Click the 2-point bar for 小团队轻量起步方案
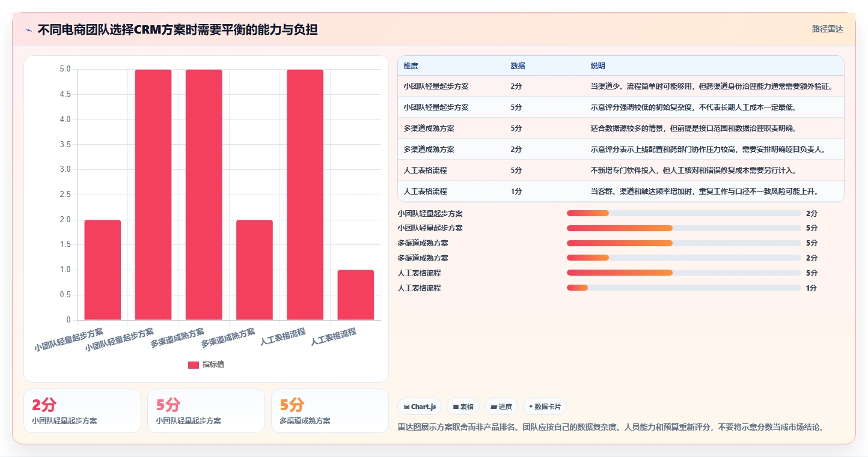Screen dimensions: 868x457 coord(102,270)
